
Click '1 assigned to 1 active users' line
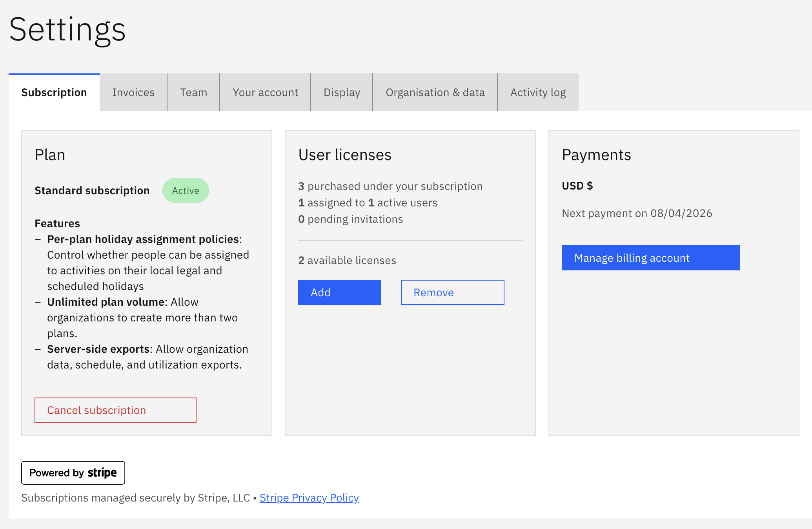(368, 202)
